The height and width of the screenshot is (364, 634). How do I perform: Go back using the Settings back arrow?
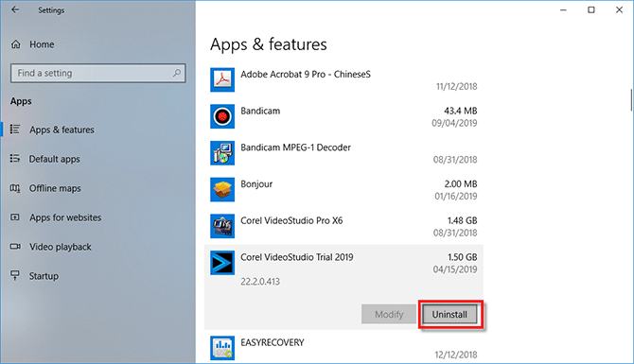15,9
